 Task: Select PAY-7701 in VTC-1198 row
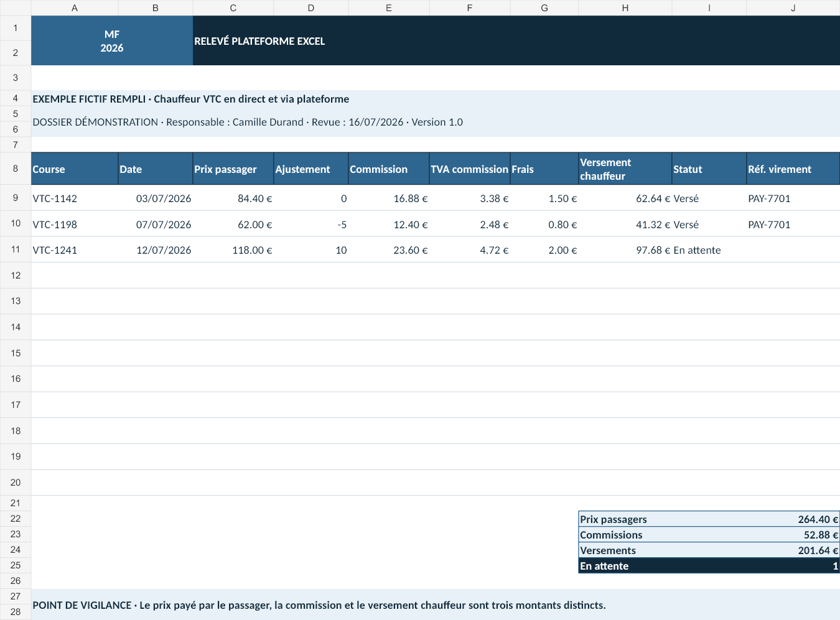click(x=793, y=224)
